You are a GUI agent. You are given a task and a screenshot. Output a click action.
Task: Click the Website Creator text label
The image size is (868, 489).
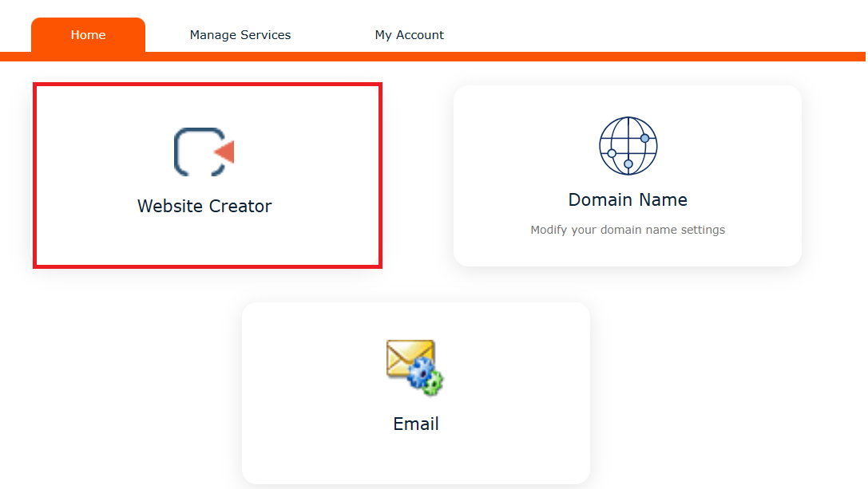204,206
